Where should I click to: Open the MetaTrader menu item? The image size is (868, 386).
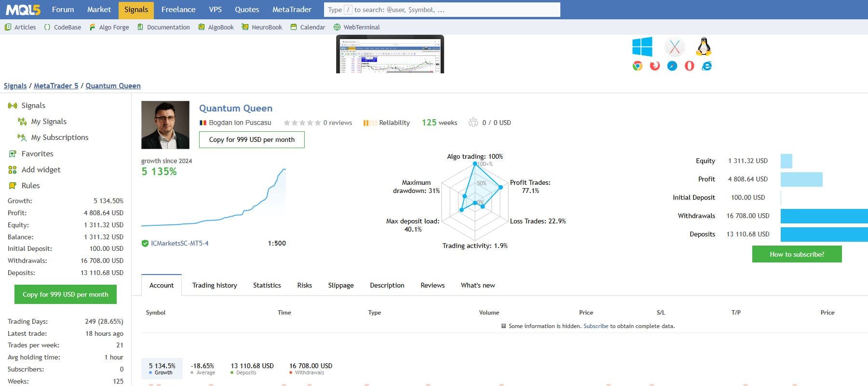(292, 10)
